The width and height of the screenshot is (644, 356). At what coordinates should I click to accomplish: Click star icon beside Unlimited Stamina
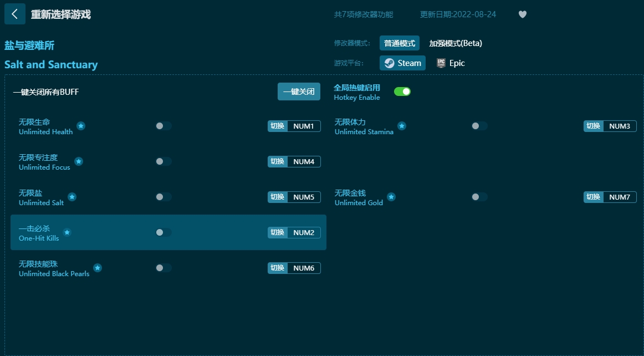pyautogui.click(x=402, y=126)
